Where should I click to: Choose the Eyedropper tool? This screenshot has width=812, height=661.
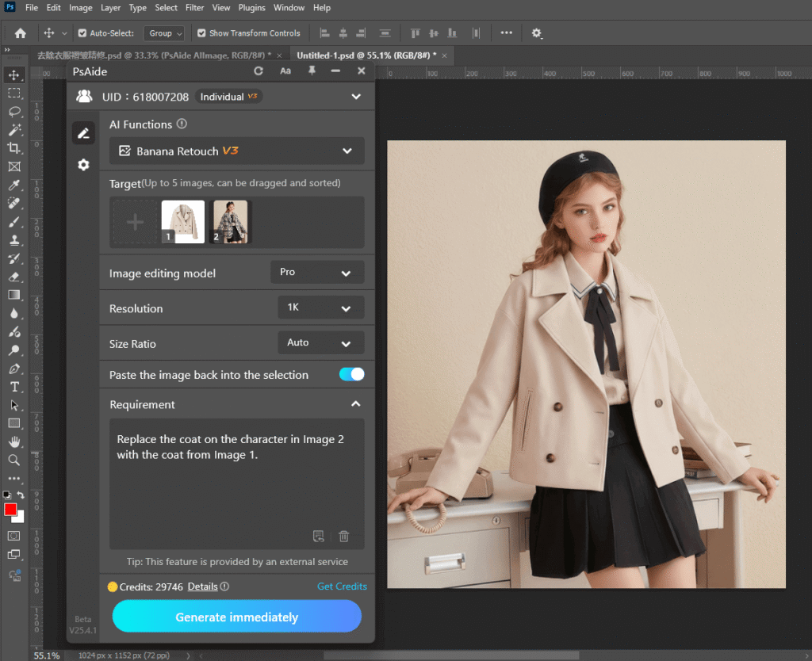point(14,185)
